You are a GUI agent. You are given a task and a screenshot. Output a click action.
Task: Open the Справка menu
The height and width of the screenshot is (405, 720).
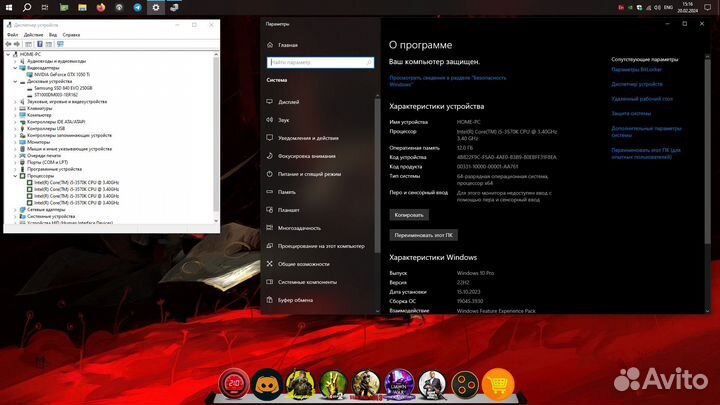tap(71, 35)
